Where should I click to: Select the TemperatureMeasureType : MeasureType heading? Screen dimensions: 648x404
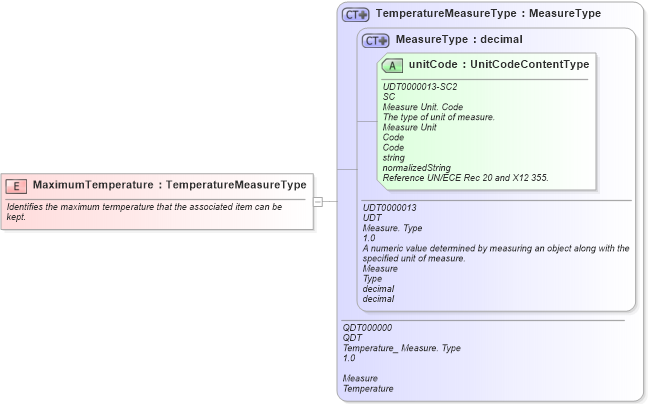pyautogui.click(x=488, y=13)
